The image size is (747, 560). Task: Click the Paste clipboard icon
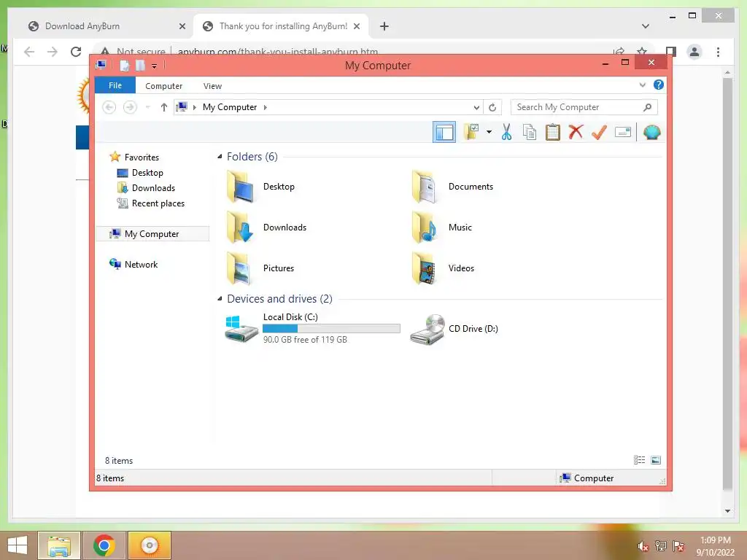point(553,133)
